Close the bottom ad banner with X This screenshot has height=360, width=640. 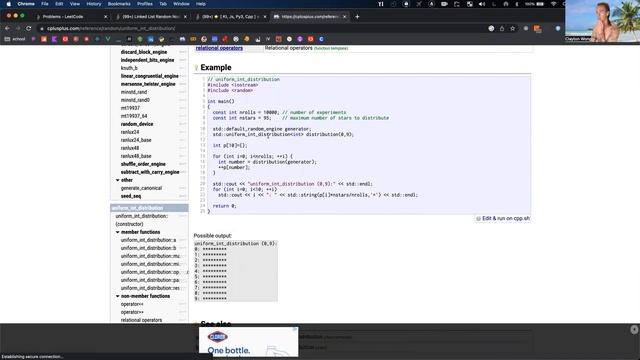pyautogui.click(x=634, y=329)
